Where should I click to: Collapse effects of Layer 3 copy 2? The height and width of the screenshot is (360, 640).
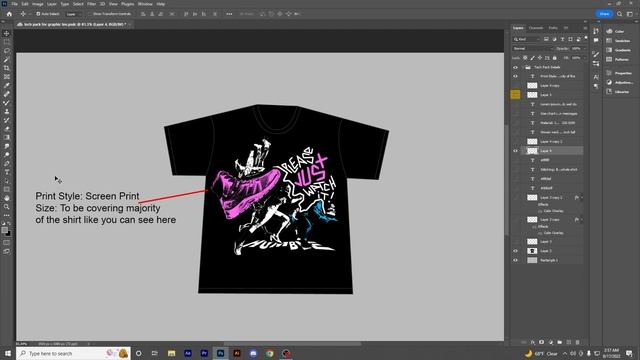coord(581,198)
